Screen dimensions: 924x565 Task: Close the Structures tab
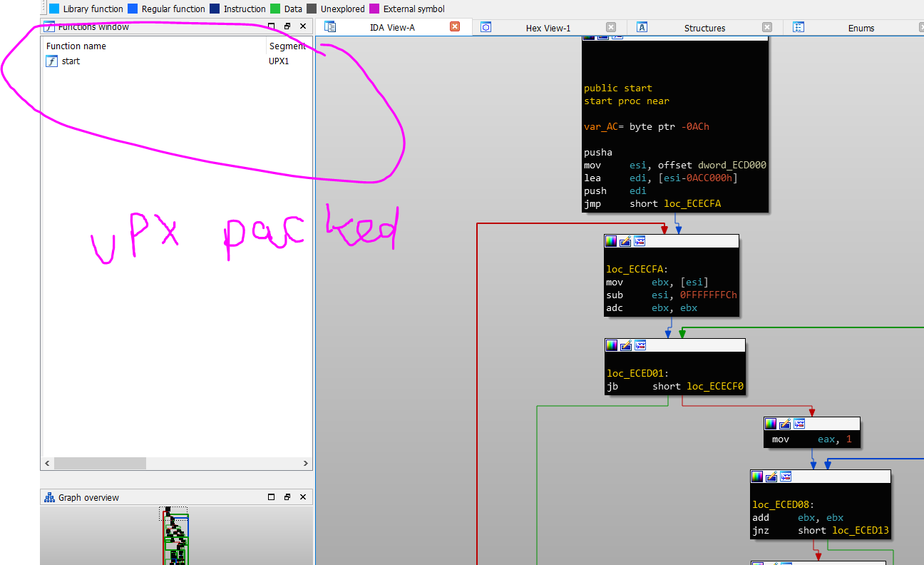(x=767, y=28)
